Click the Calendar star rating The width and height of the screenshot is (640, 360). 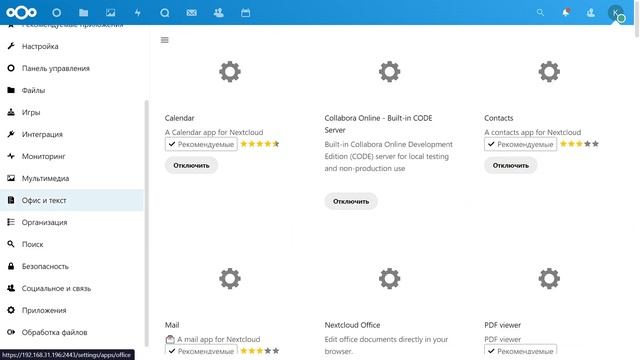click(x=260, y=144)
